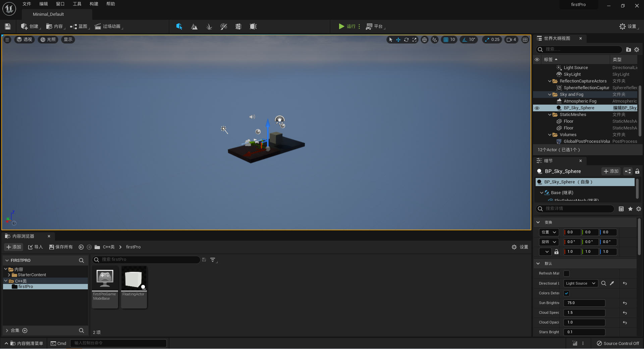Open Content Browser filter options icon

pyautogui.click(x=213, y=260)
